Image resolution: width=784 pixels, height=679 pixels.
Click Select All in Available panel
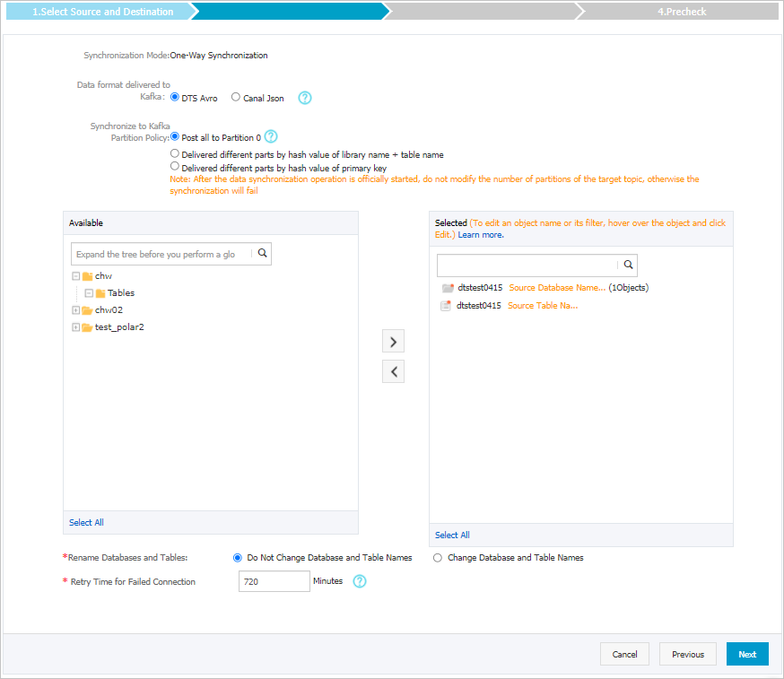point(86,523)
